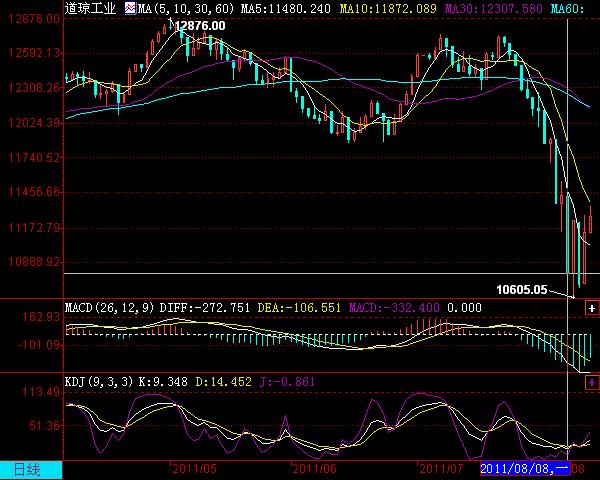600x480 pixels.
Task: Select the 日线 daily period tab
Action: coord(31,470)
